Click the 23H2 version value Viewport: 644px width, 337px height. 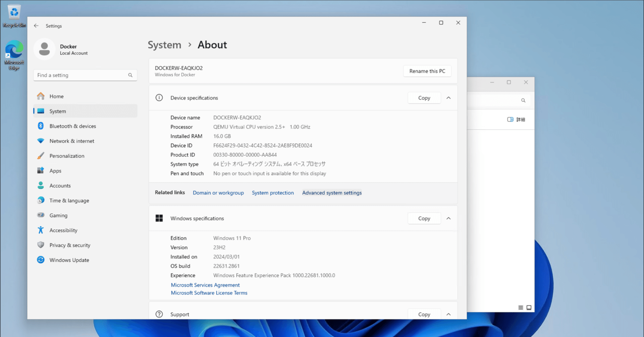(x=219, y=247)
